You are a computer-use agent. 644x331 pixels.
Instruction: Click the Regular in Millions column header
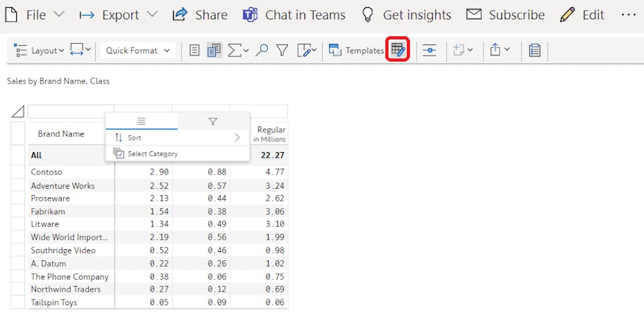(269, 134)
